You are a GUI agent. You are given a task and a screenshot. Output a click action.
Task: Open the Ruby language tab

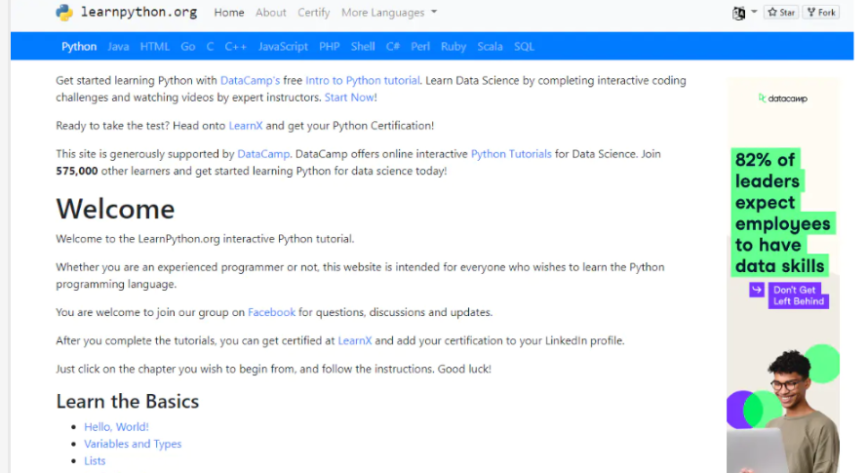click(454, 47)
